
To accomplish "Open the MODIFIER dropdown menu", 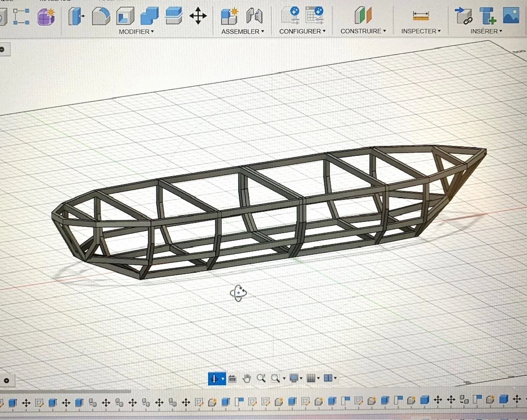I will click(136, 32).
